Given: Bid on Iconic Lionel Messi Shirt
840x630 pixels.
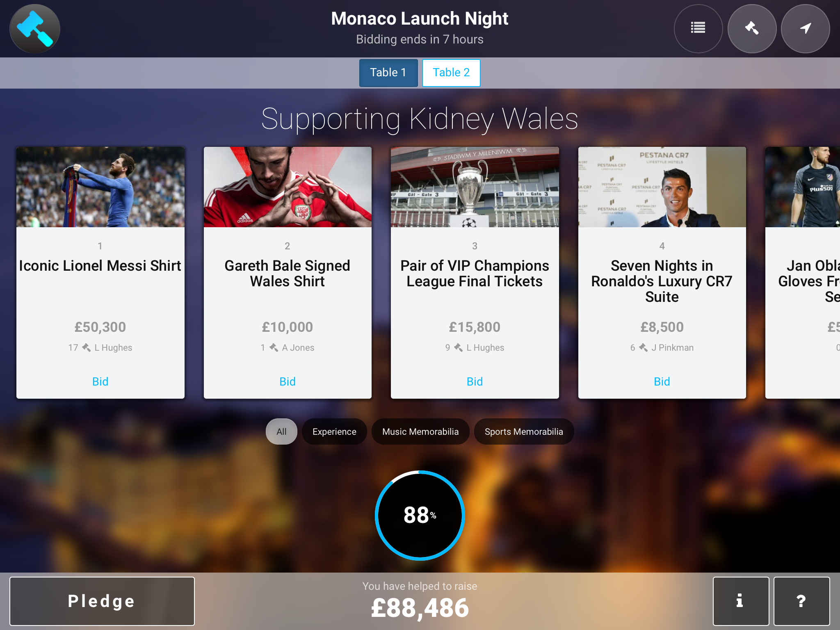Looking at the screenshot, I should point(100,381).
